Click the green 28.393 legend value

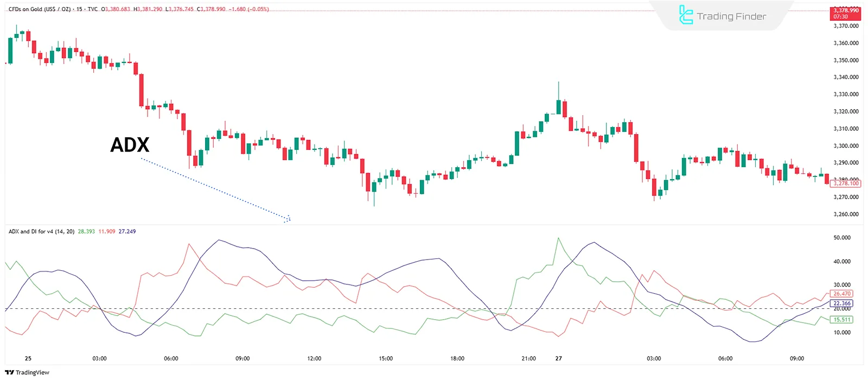point(86,232)
